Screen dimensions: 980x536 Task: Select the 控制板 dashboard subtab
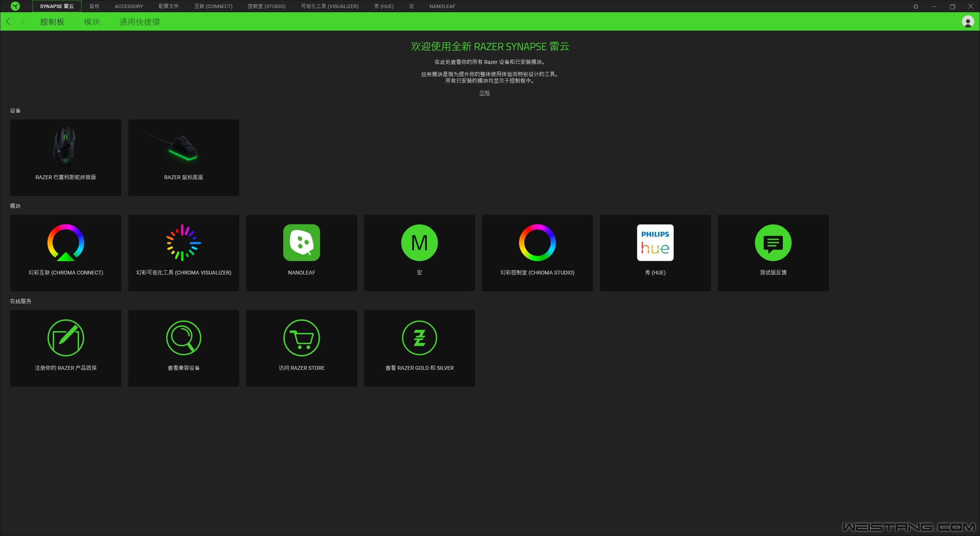(x=52, y=22)
